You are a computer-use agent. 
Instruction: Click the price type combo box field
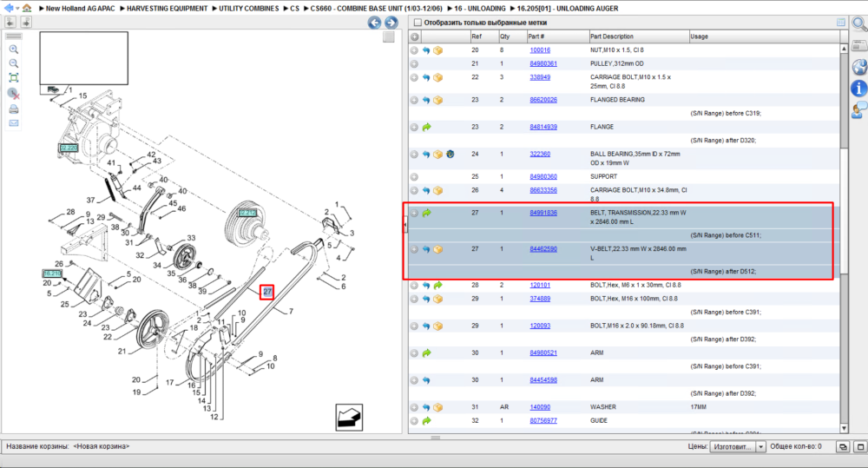(738, 446)
